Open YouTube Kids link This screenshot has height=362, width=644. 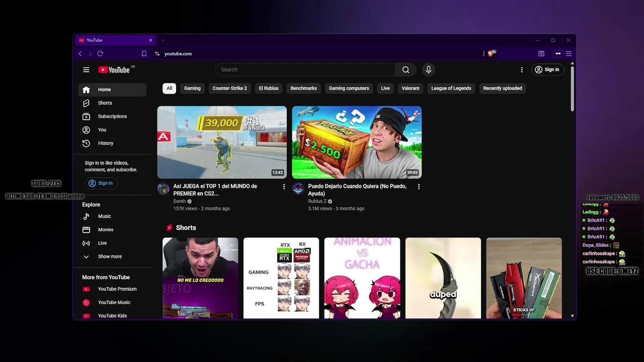112,316
